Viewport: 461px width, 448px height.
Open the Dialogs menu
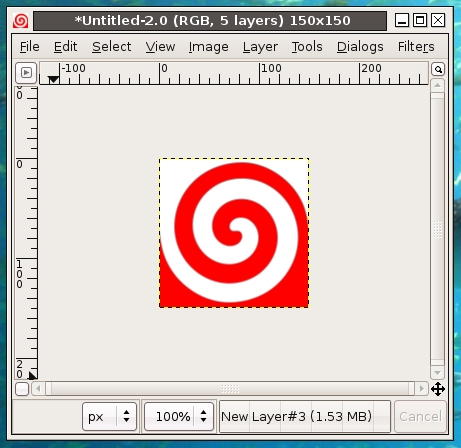coord(360,47)
